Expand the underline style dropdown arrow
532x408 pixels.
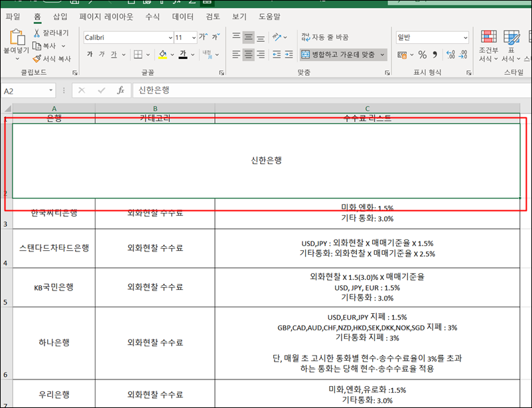pyautogui.click(x=123, y=54)
